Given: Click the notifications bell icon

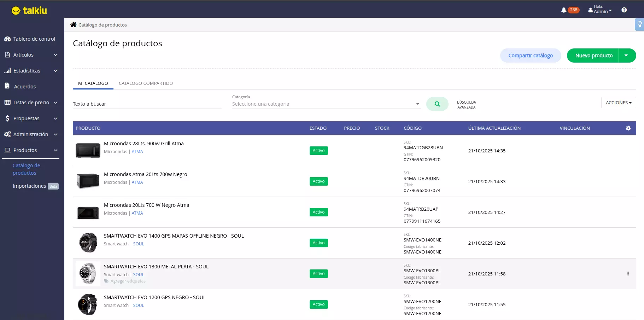Looking at the screenshot, I should coord(564,10).
